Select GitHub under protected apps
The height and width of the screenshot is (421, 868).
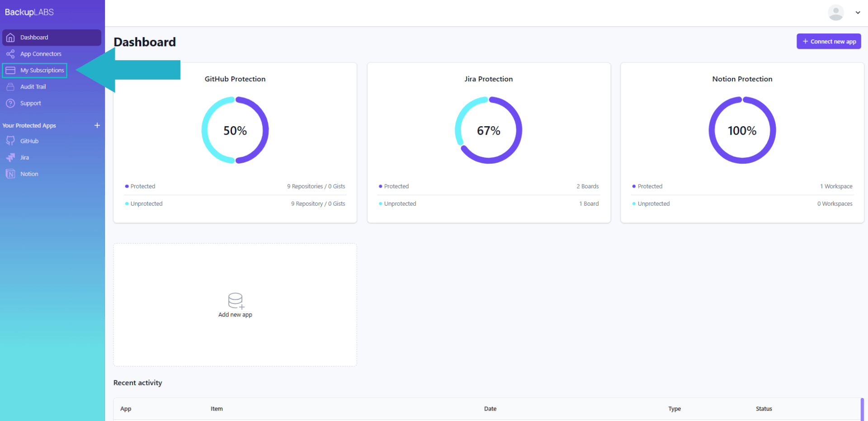click(29, 141)
